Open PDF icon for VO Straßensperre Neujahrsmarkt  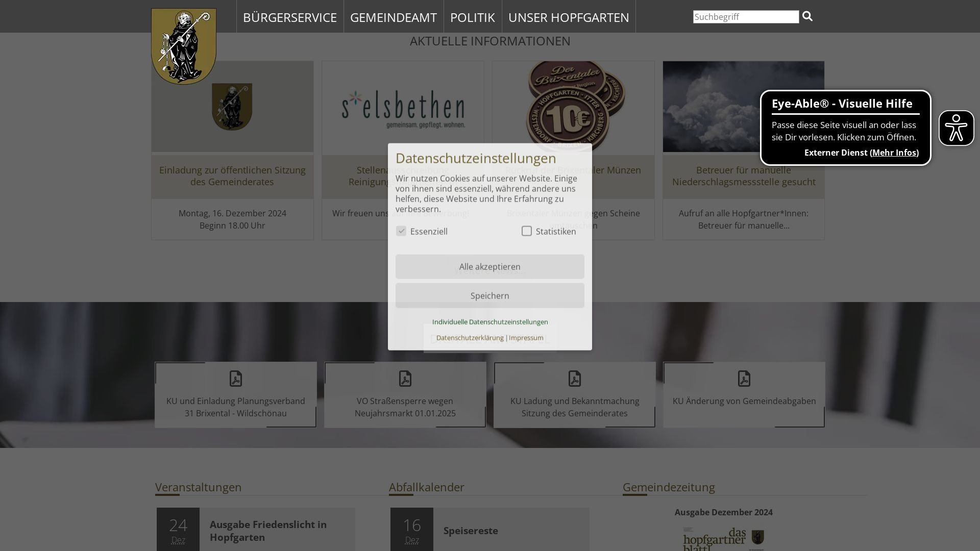pos(405,379)
